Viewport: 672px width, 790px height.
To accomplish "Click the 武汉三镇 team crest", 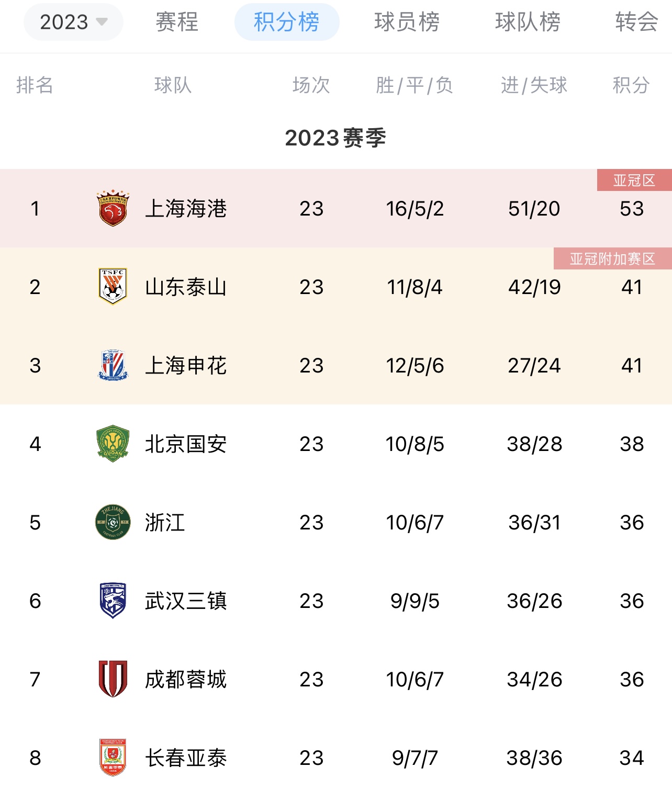I will 113,601.
